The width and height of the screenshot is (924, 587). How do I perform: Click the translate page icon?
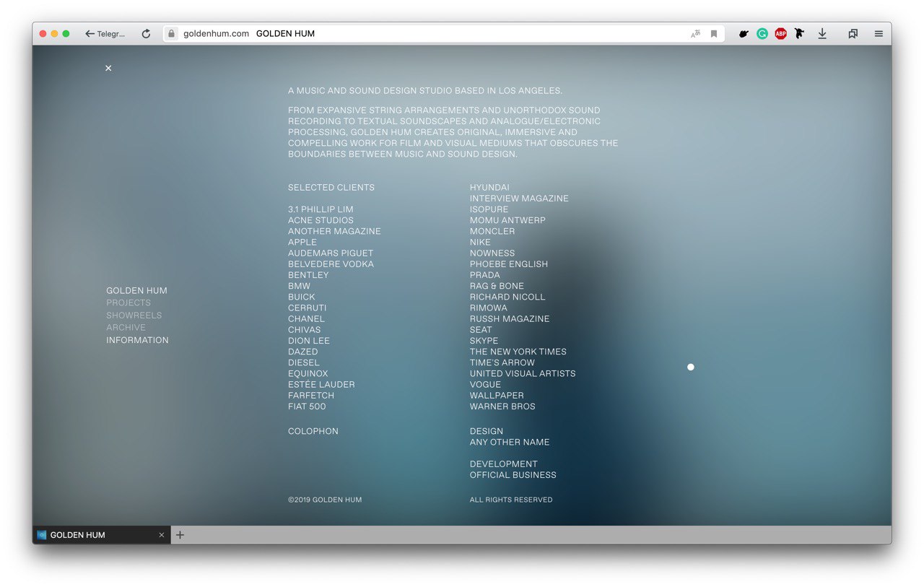point(695,34)
